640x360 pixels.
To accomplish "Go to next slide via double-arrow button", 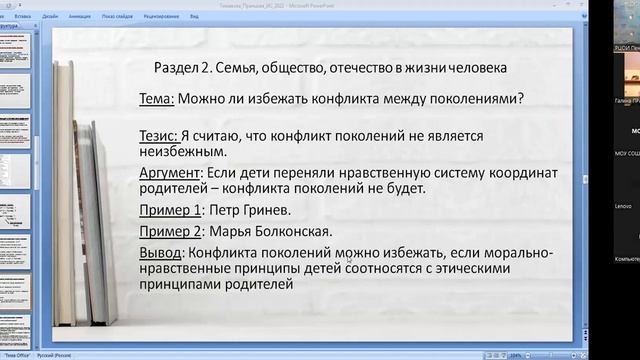I will click(x=586, y=339).
